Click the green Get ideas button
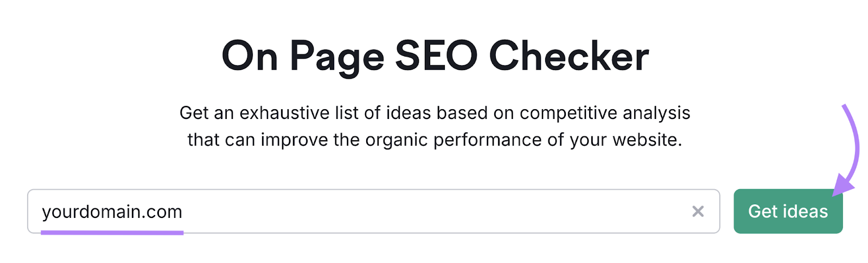Screen dimensions: 868x263 pyautogui.click(x=788, y=211)
